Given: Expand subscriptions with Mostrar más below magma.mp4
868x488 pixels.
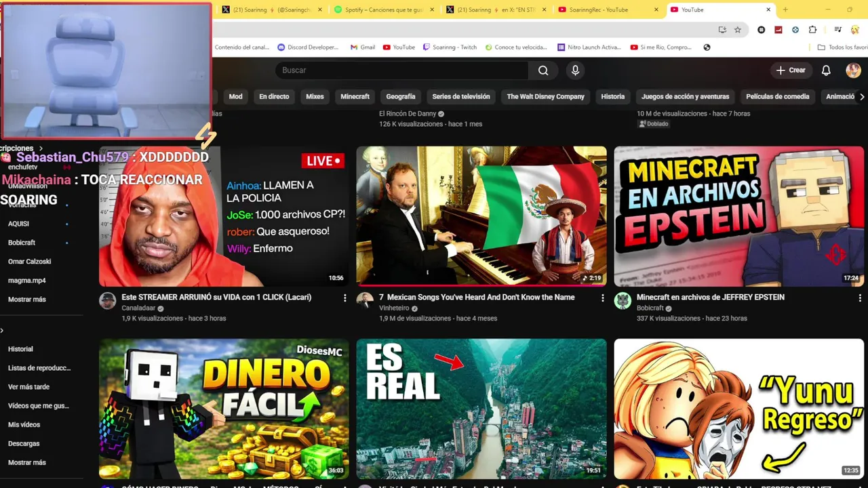Looking at the screenshot, I should tap(27, 300).
